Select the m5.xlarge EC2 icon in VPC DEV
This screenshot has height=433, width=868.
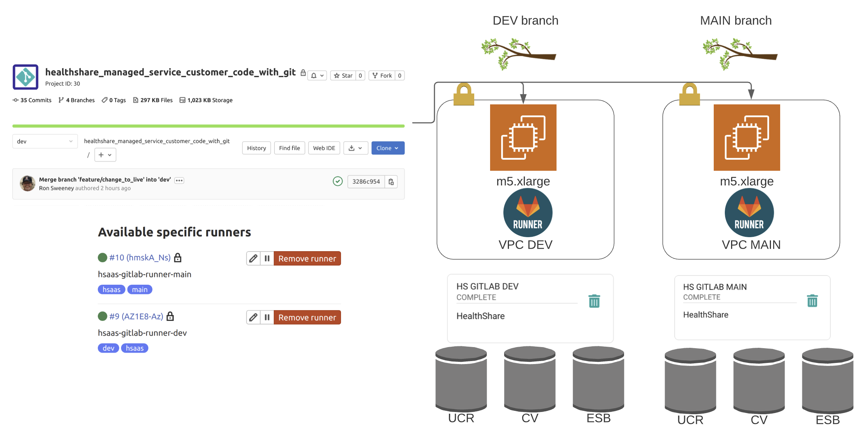[x=523, y=138]
